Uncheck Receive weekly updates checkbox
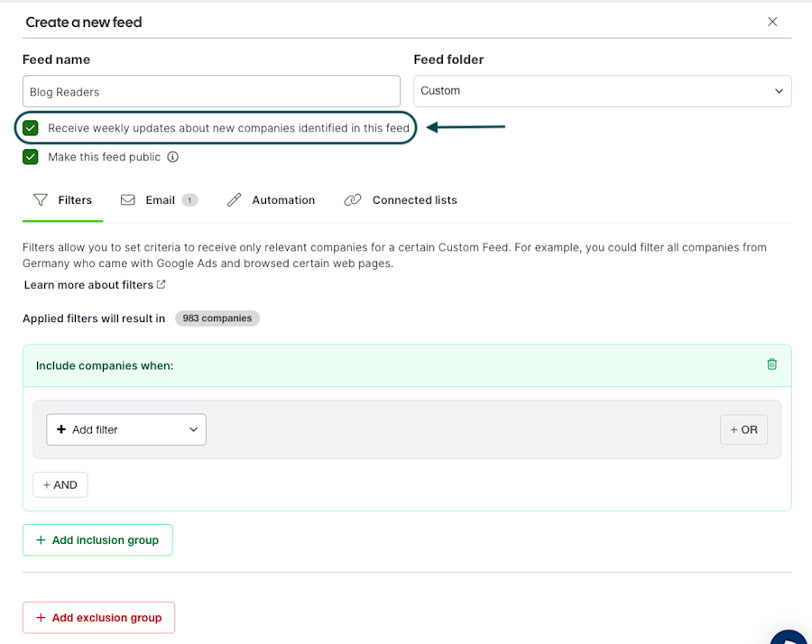The width and height of the screenshot is (812, 644). (31, 128)
